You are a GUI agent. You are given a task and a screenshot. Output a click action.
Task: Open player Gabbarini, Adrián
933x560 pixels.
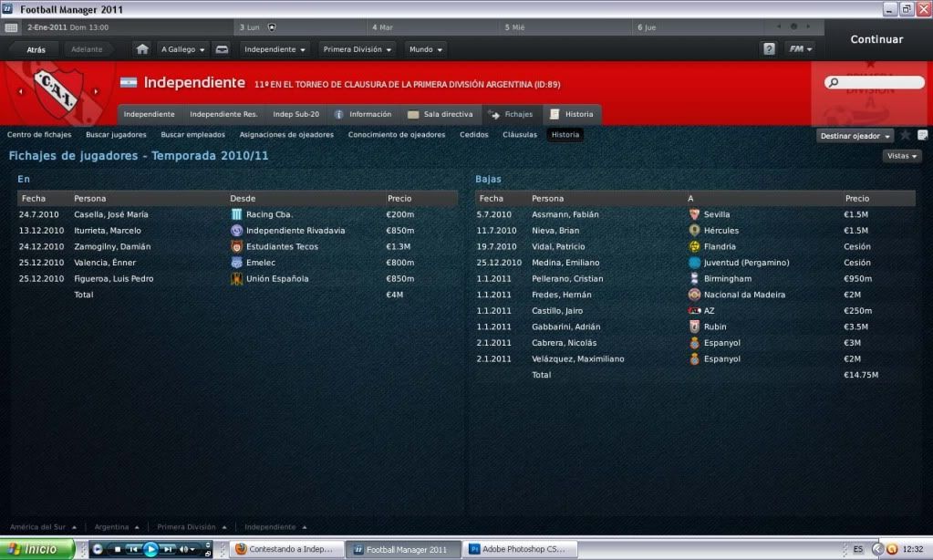(x=565, y=327)
